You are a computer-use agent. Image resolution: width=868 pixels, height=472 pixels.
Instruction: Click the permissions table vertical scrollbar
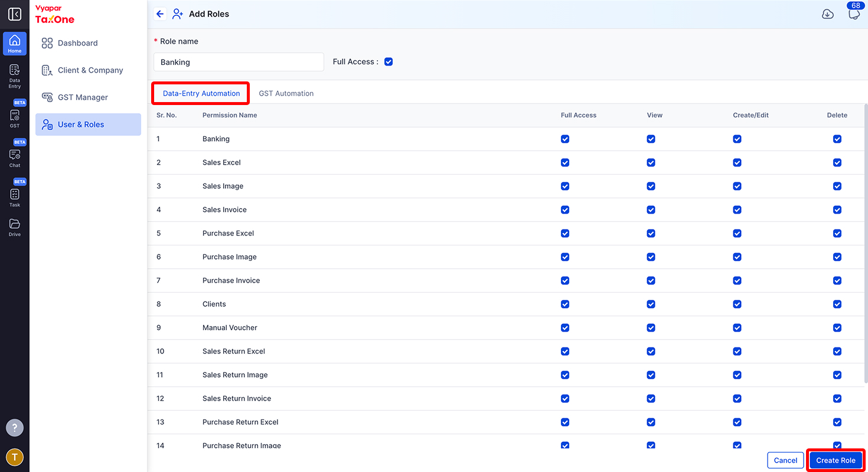point(866,245)
